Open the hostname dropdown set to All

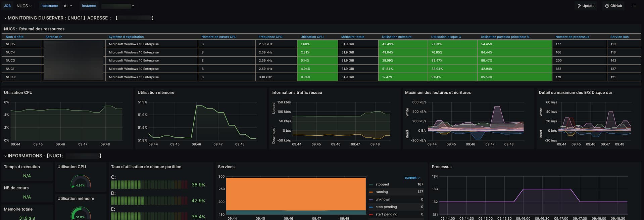pyautogui.click(x=68, y=6)
